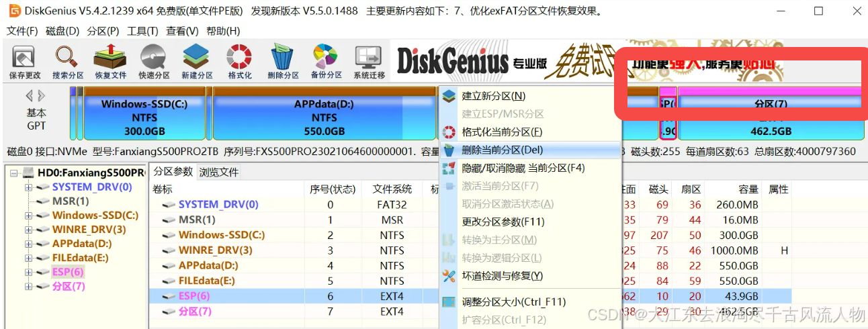The width and height of the screenshot is (868, 329).
Task: Go to the previous disk with the left arrow
Action: tap(30, 96)
